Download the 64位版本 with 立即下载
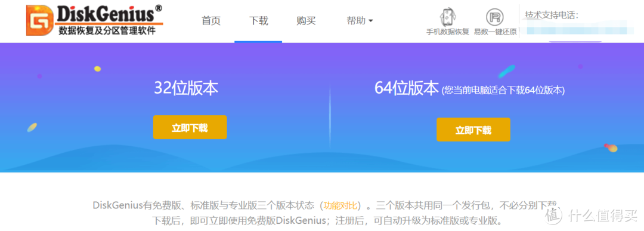The image size is (644, 231). pos(473,130)
